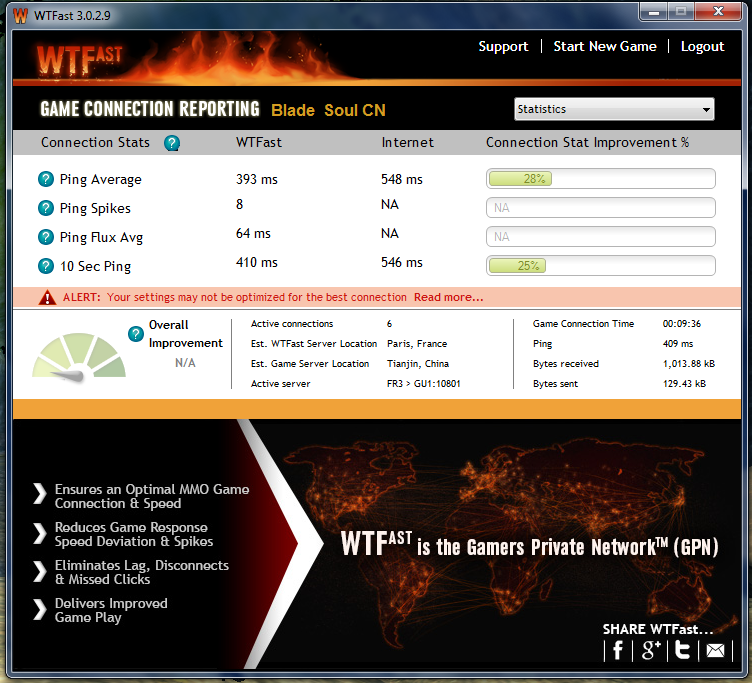Share WTFast on Google Plus
752x683 pixels.
(x=651, y=651)
